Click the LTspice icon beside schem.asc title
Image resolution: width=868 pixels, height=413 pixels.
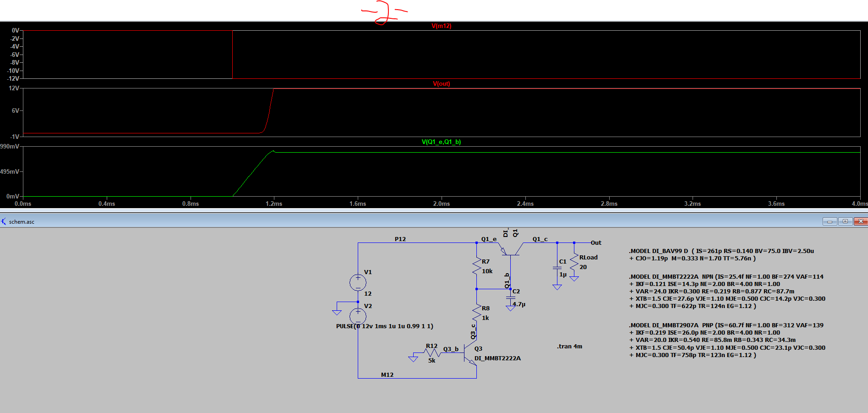(x=4, y=221)
